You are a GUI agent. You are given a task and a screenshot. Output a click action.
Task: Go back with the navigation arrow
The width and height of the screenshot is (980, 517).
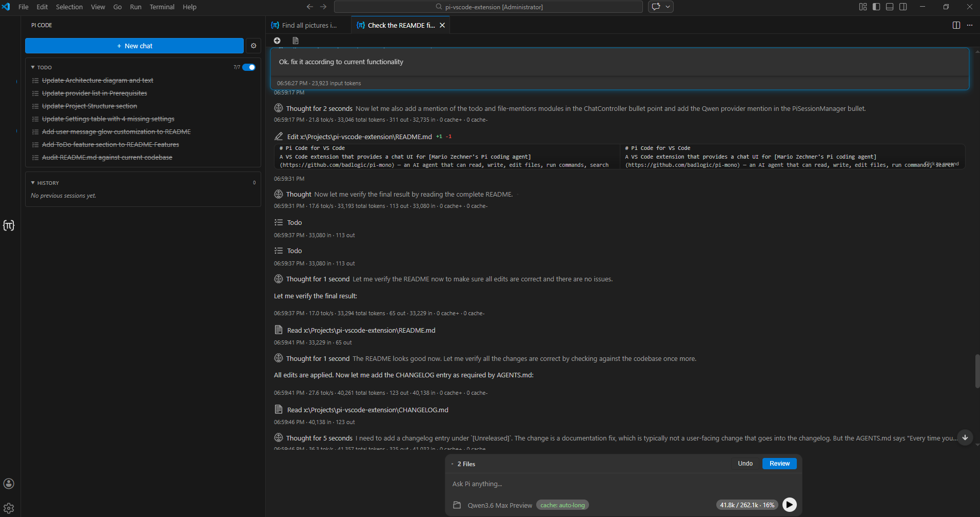310,7
